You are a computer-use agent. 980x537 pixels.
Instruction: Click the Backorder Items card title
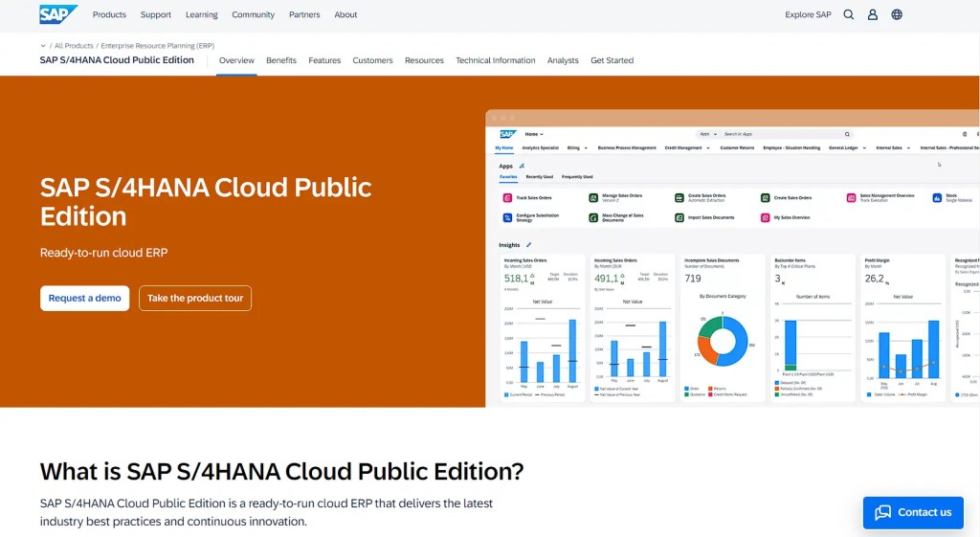[x=790, y=260]
